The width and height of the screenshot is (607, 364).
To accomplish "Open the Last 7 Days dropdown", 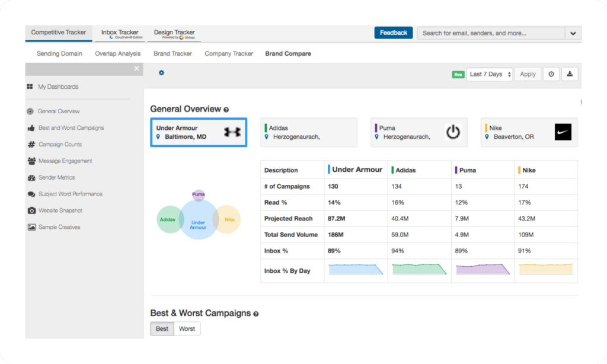I will point(490,74).
